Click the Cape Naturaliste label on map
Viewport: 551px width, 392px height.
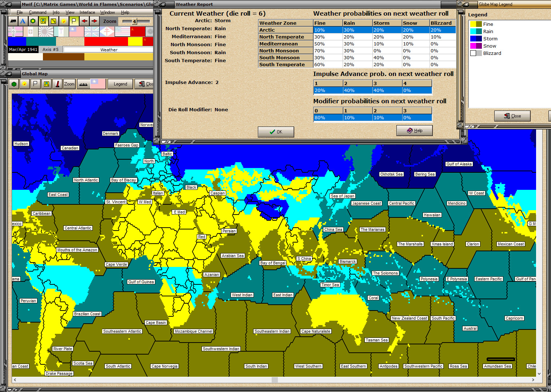click(x=316, y=331)
